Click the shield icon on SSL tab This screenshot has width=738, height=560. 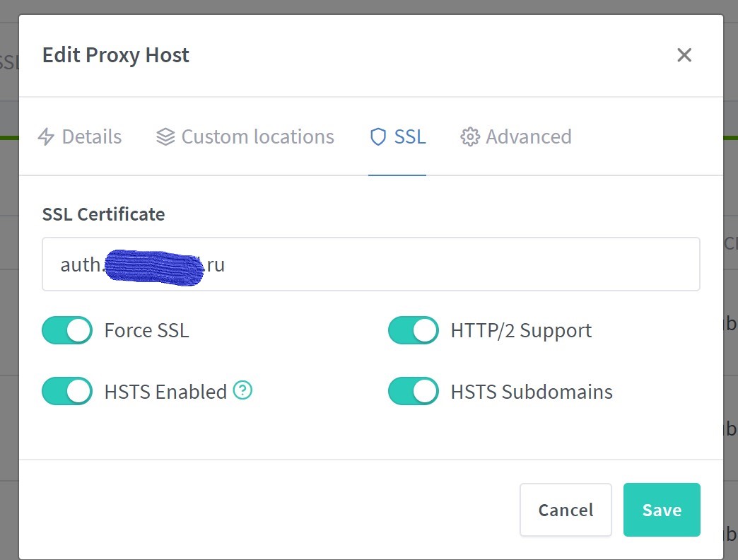pyautogui.click(x=378, y=137)
